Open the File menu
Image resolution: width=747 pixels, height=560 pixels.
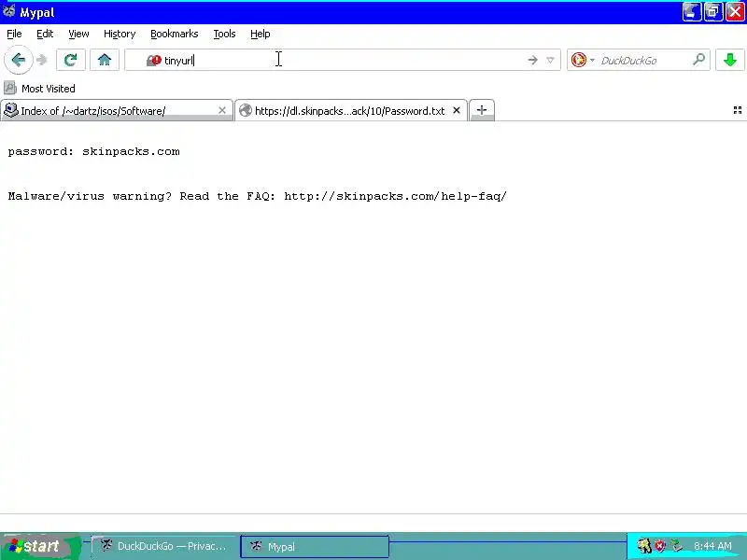click(14, 34)
